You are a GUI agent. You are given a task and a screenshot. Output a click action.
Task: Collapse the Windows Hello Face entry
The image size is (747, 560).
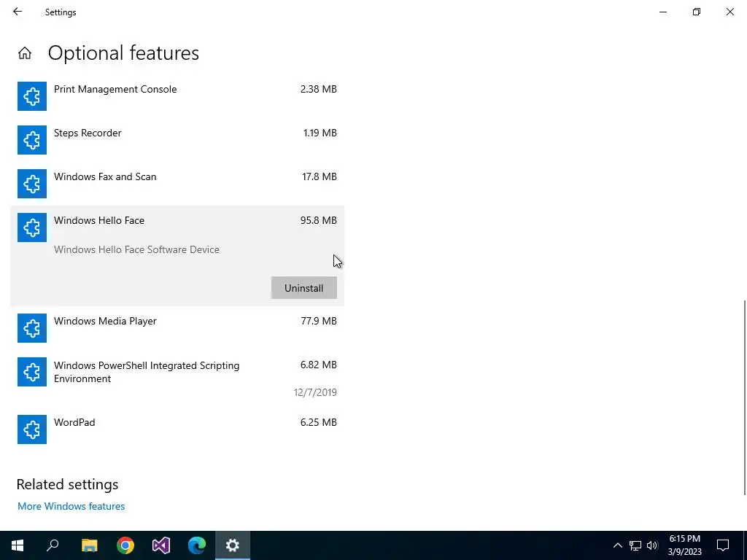point(177,256)
